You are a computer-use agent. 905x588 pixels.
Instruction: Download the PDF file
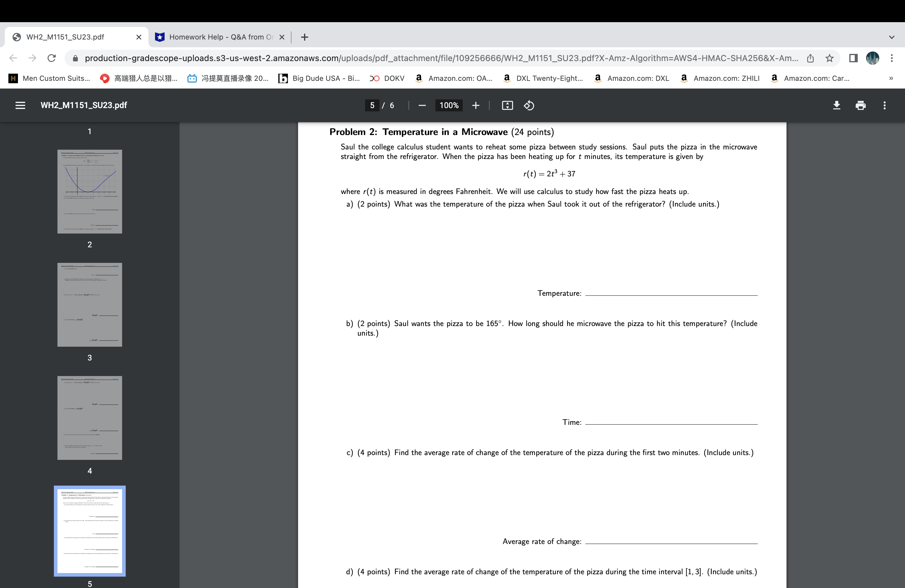point(836,105)
